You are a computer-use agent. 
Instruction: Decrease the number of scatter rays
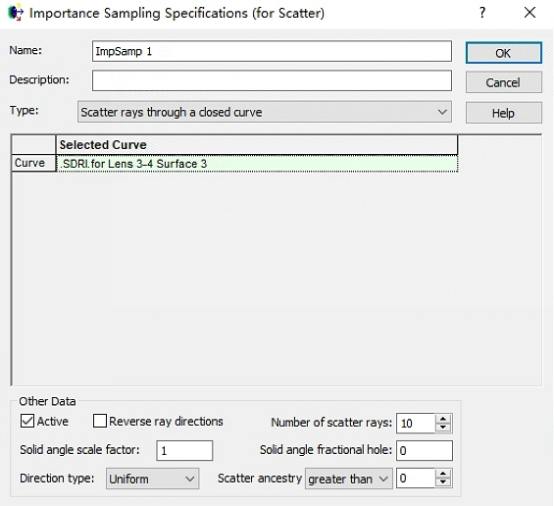pyautogui.click(x=443, y=428)
